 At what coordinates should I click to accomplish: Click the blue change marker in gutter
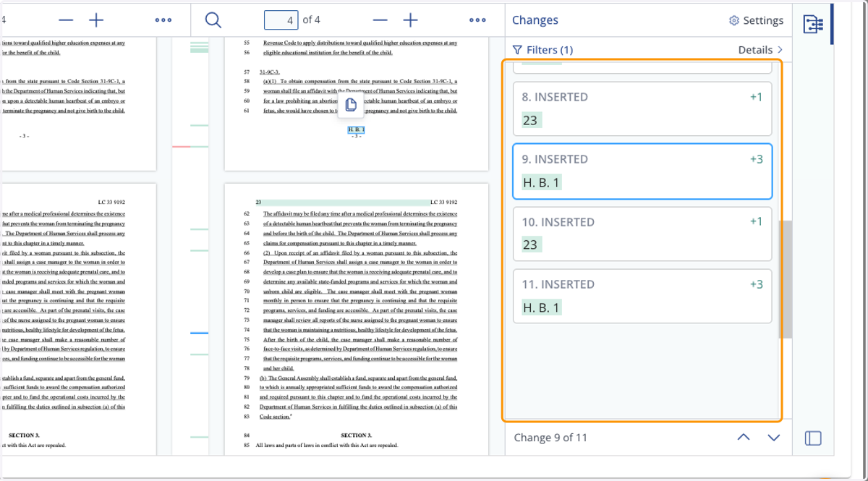199,333
